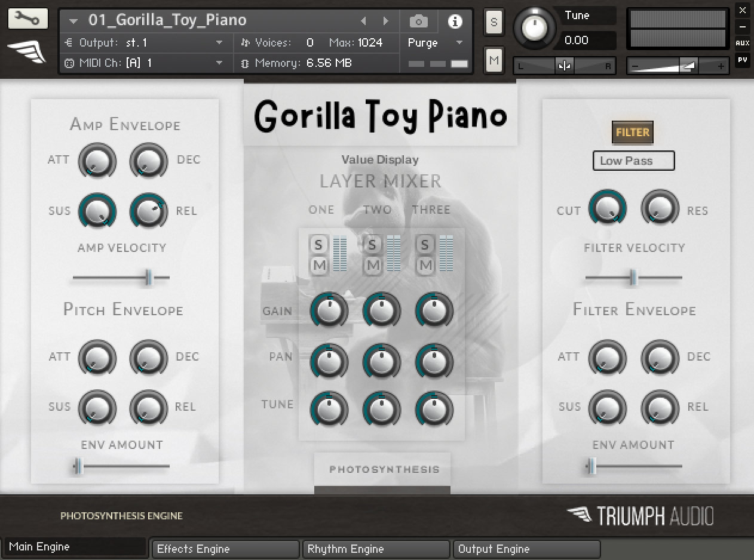The height and width of the screenshot is (560, 754).
Task: Click the PHOTOSYNTHESIS button
Action: [382, 469]
